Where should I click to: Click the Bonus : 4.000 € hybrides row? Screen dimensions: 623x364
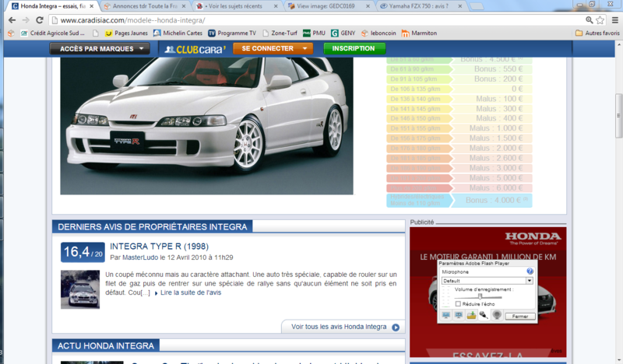(x=459, y=200)
